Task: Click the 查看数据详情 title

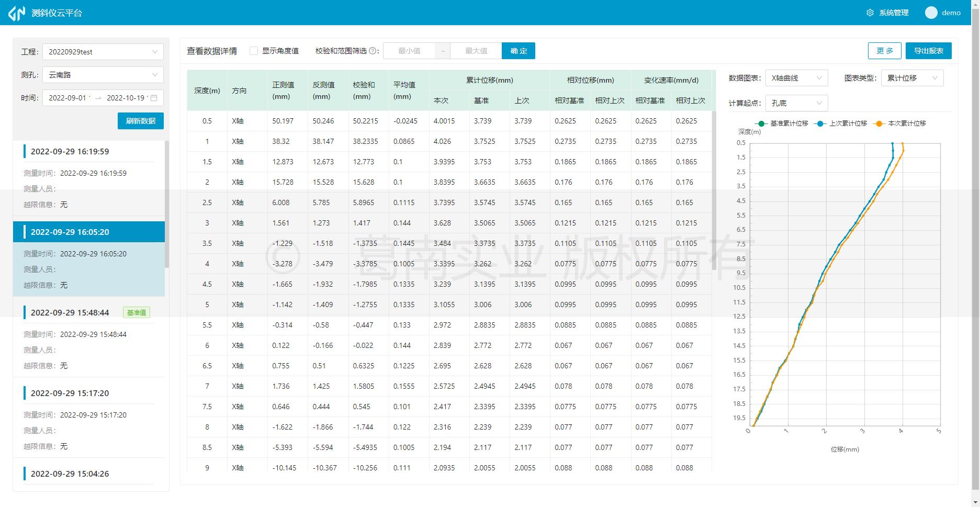Action: (212, 51)
